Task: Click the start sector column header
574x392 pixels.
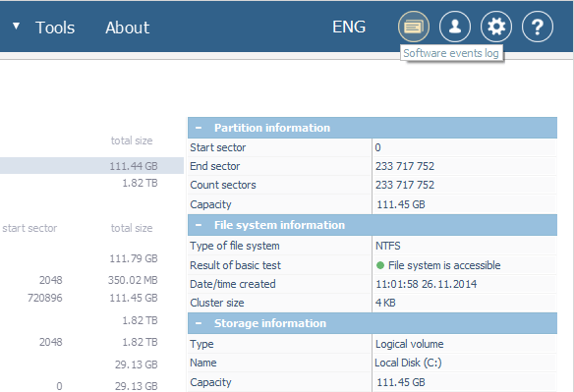Action: coord(29,228)
